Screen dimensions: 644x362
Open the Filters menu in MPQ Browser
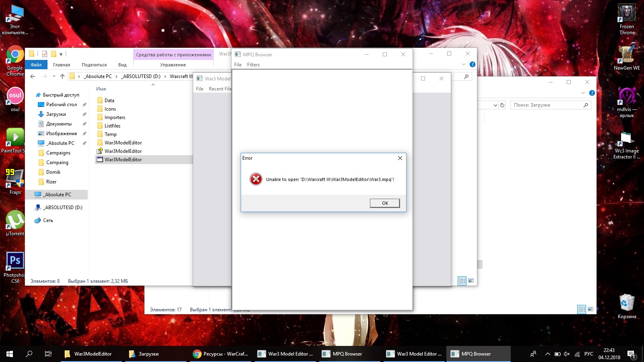click(253, 65)
